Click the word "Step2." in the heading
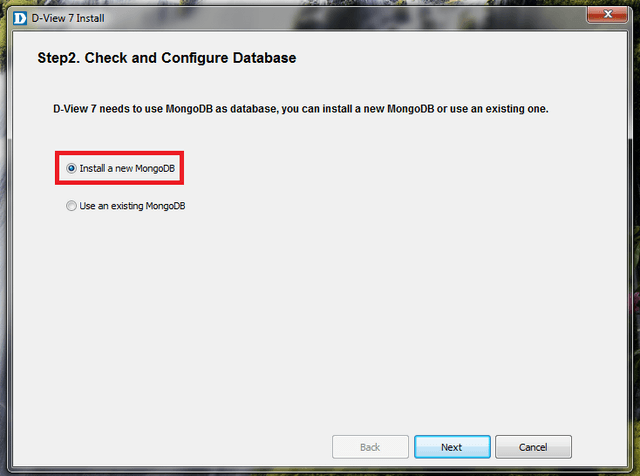Viewport: 640px width, 476px height. 58,58
